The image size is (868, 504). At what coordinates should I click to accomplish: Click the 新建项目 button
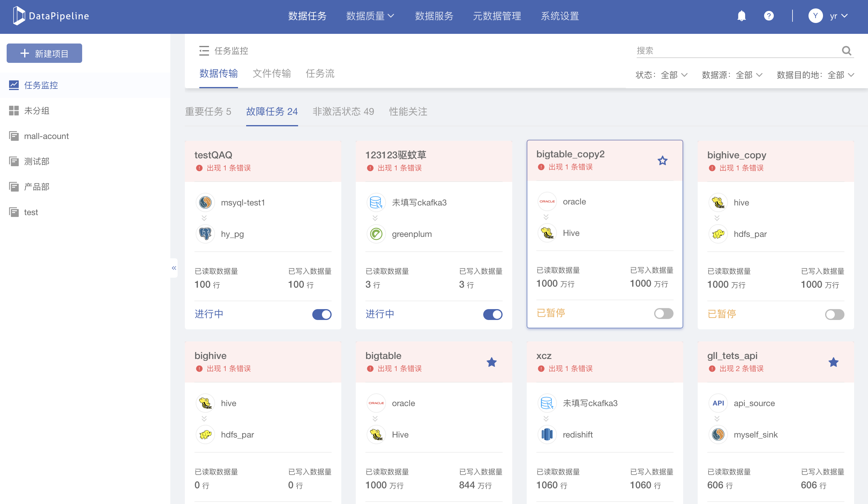[44, 53]
